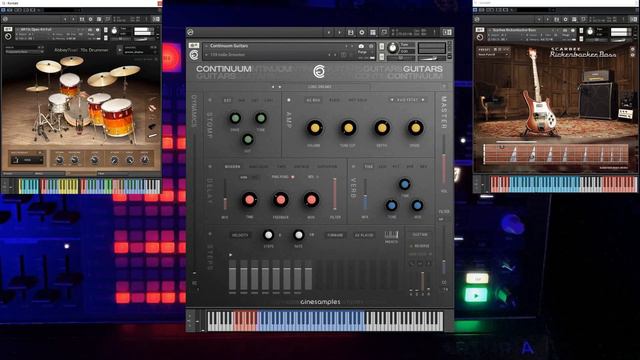This screenshot has width=640, height=360.
Task: Click the snapshot camera icon in Continuum header
Action: pos(361,46)
